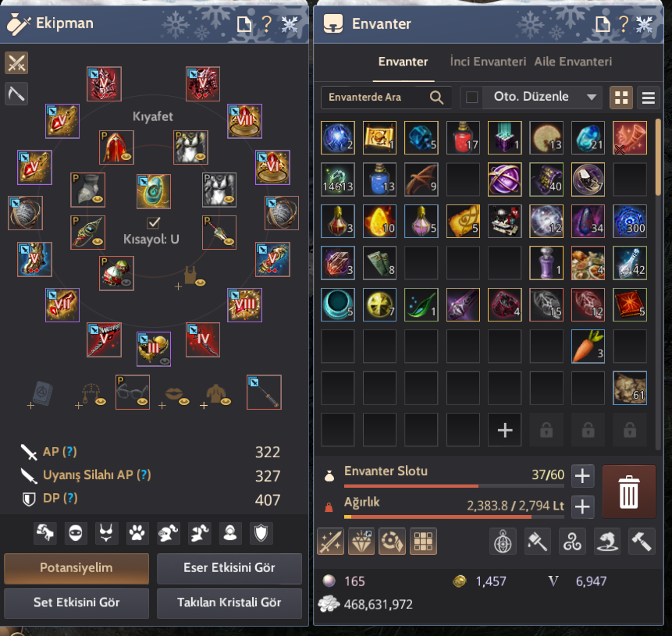Open the Ekipman help question mark

click(267, 24)
